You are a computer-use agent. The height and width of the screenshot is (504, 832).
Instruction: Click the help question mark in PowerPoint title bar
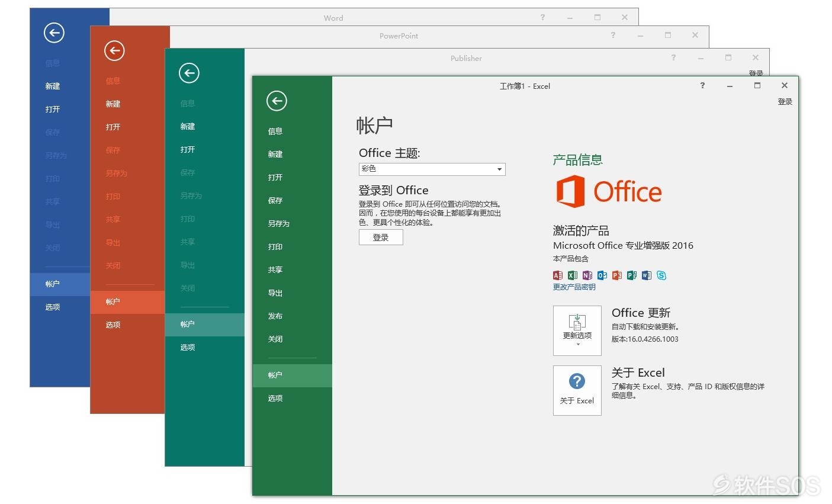[613, 35]
